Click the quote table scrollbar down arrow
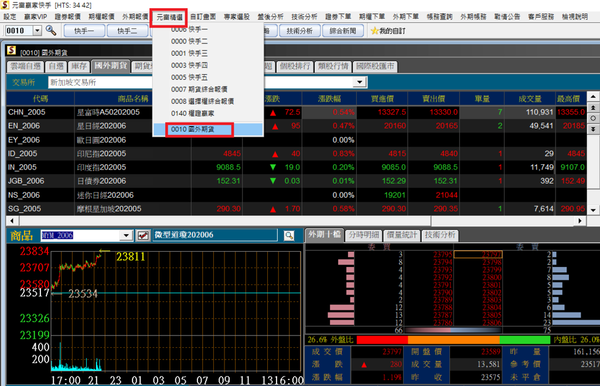 tap(593, 210)
